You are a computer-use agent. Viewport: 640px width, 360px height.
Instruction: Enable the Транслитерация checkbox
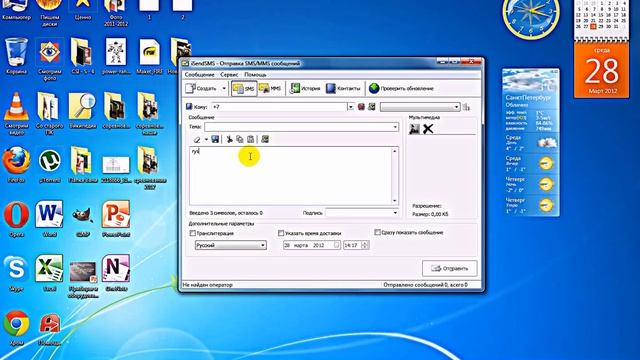(193, 233)
